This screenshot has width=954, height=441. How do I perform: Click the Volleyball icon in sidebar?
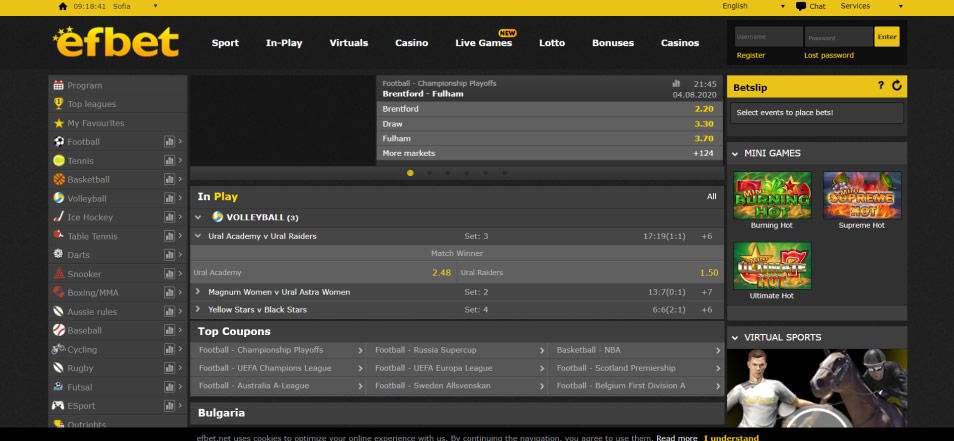pyautogui.click(x=58, y=198)
